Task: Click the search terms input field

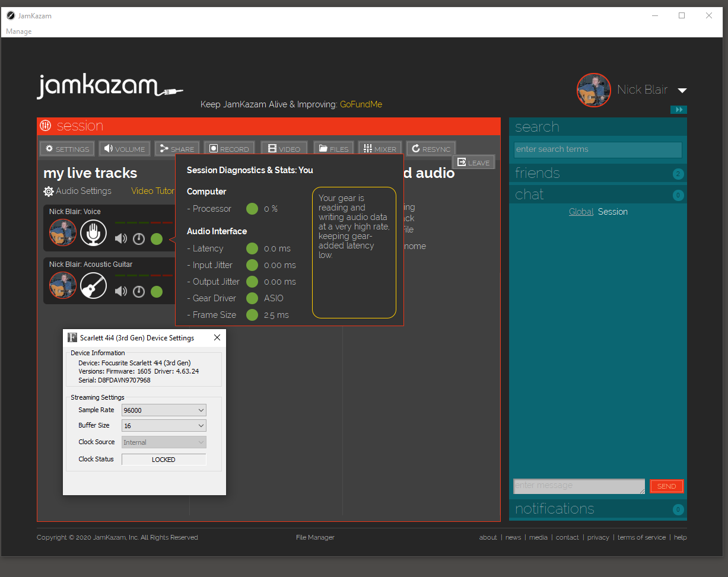Action: [x=597, y=149]
